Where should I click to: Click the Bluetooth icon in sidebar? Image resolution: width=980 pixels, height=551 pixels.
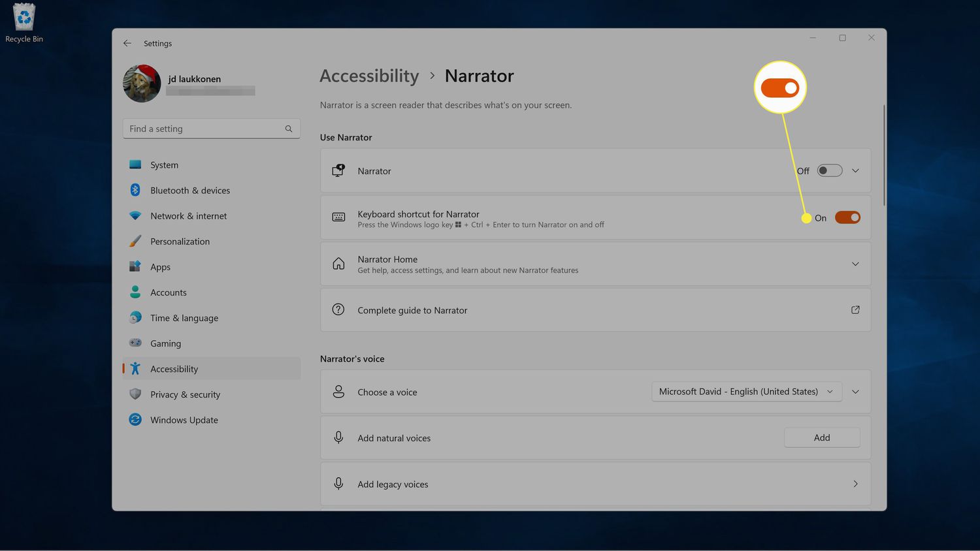pos(135,190)
